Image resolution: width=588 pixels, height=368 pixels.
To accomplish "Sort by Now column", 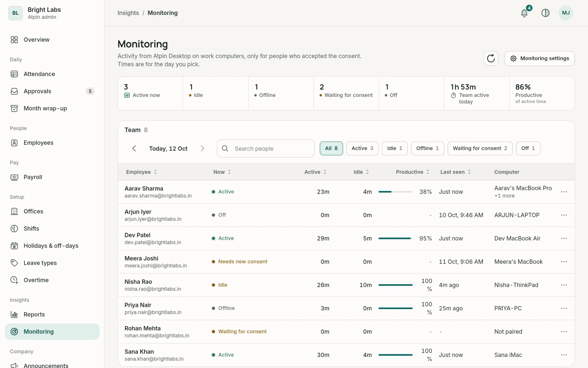I will pyautogui.click(x=222, y=172).
